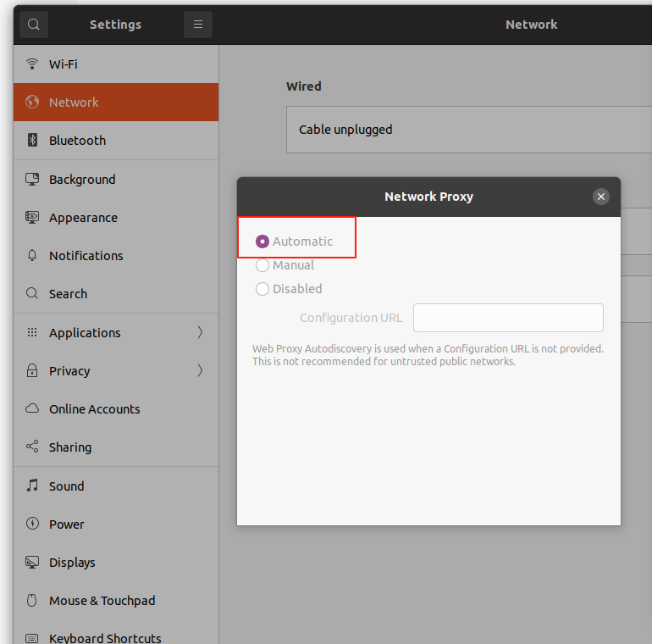Screen dimensions: 652x644
Task: Click the Appearance icon in sidebar
Action: click(x=32, y=218)
